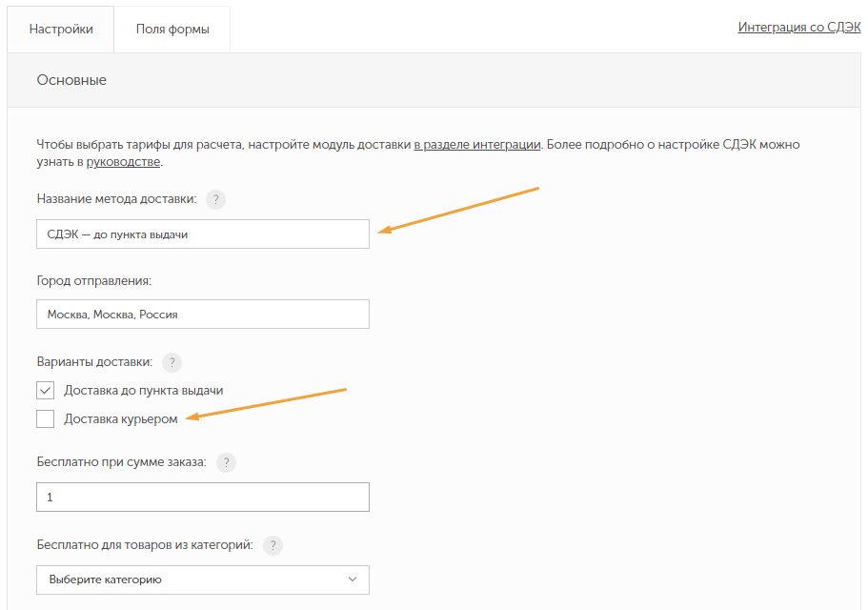Enable Доставка курьером checkbox

click(46, 419)
